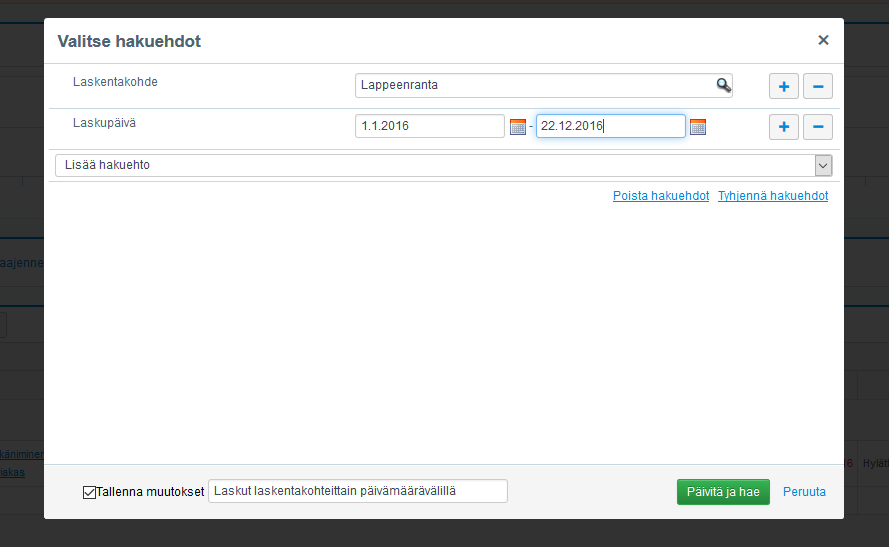Cancel with the Peruuta link
Image resolution: width=889 pixels, height=547 pixels.
pyautogui.click(x=804, y=492)
